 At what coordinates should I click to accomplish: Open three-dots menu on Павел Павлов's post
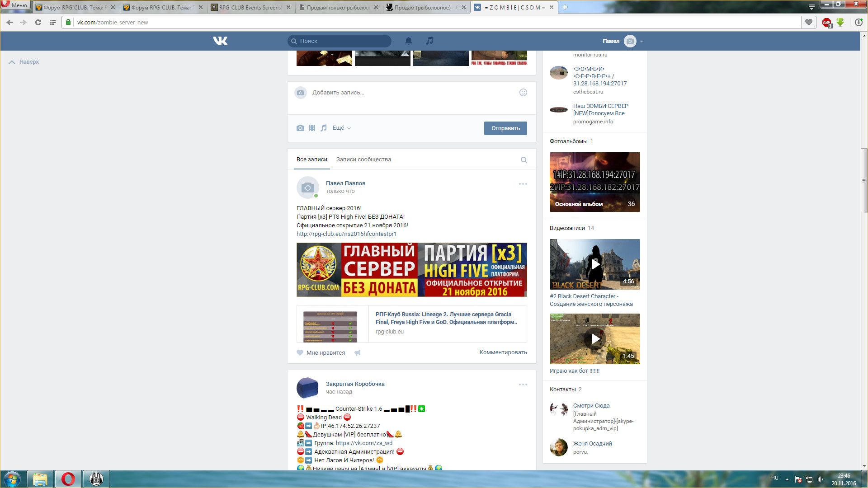[523, 184]
